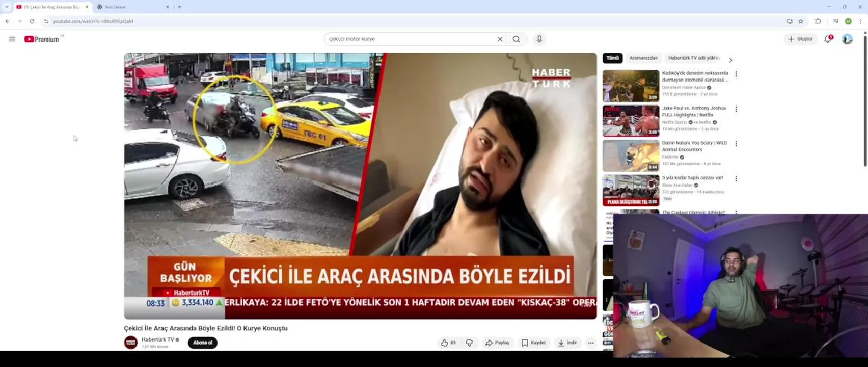Open the tab search dropdown arrow

(x=7, y=7)
